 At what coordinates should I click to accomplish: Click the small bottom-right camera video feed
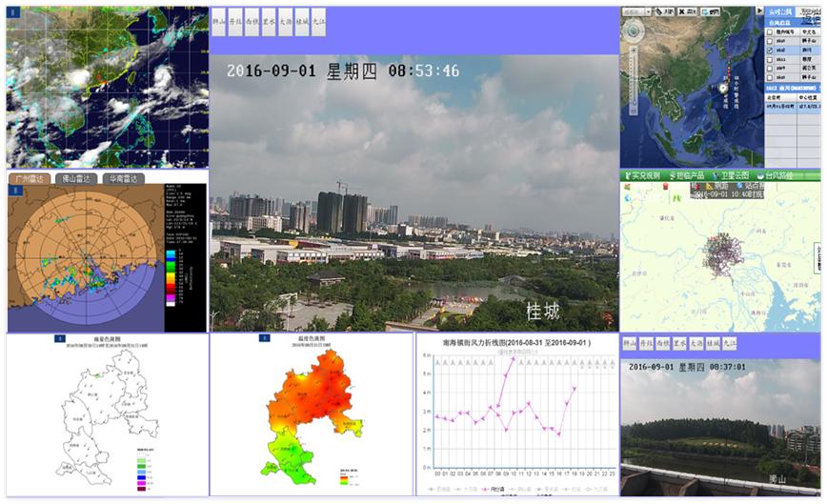click(720, 427)
